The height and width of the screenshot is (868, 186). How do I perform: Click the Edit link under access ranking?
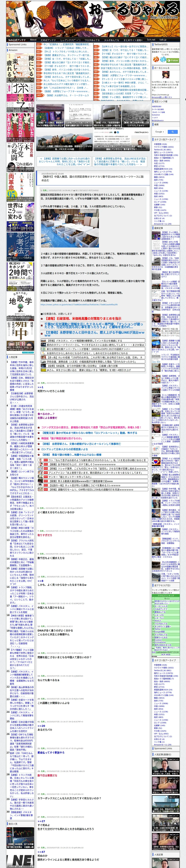pyautogui.click(x=154, y=652)
